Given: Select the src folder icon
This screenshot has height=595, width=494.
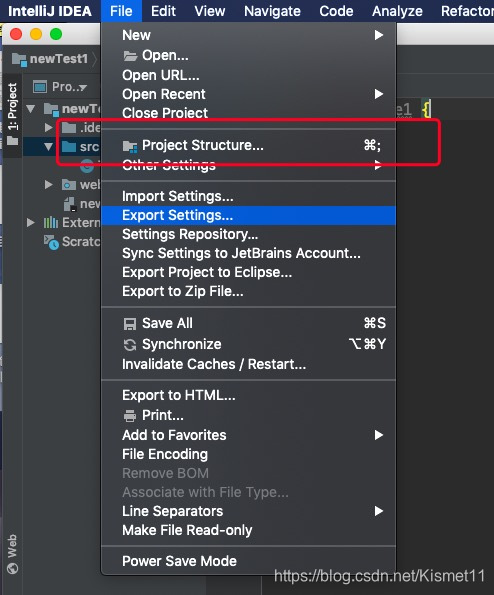Looking at the screenshot, I should click(x=69, y=146).
